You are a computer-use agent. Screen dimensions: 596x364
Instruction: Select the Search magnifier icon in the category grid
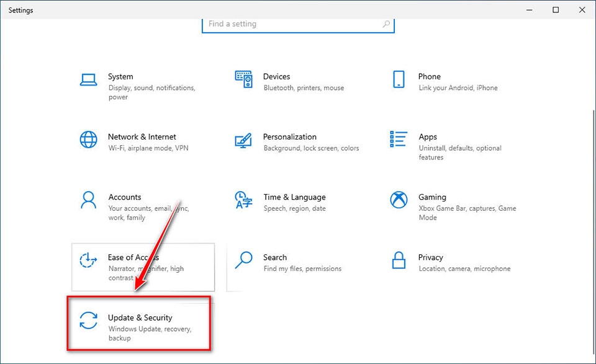[x=243, y=260]
